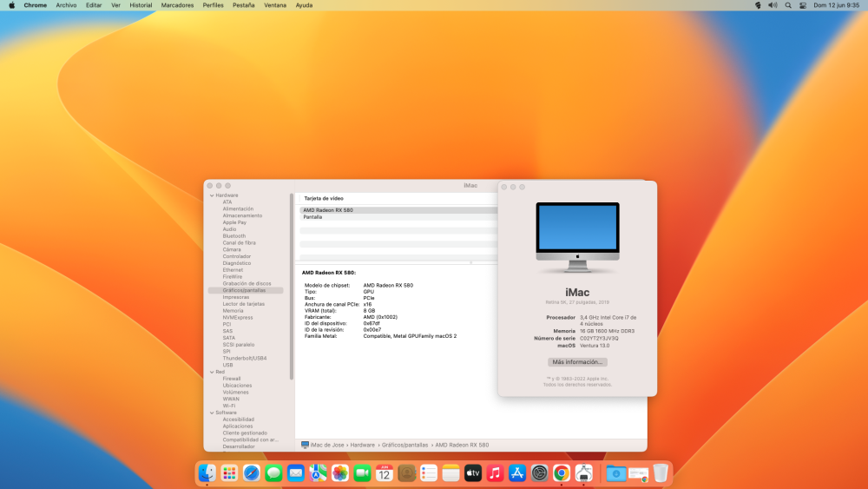Launch FaceTime from the dock

click(x=362, y=473)
